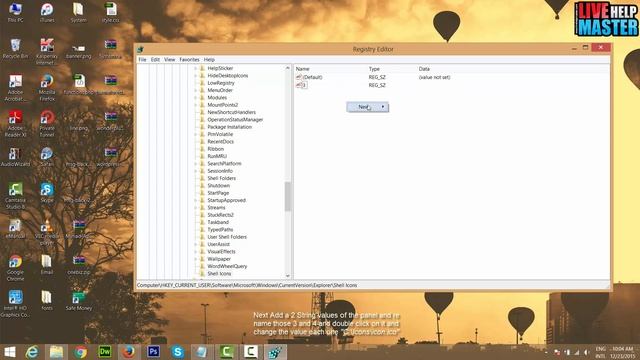Switch to Dreamweaver in the taskbar
The width and height of the screenshot is (640, 360).
[x=105, y=352]
